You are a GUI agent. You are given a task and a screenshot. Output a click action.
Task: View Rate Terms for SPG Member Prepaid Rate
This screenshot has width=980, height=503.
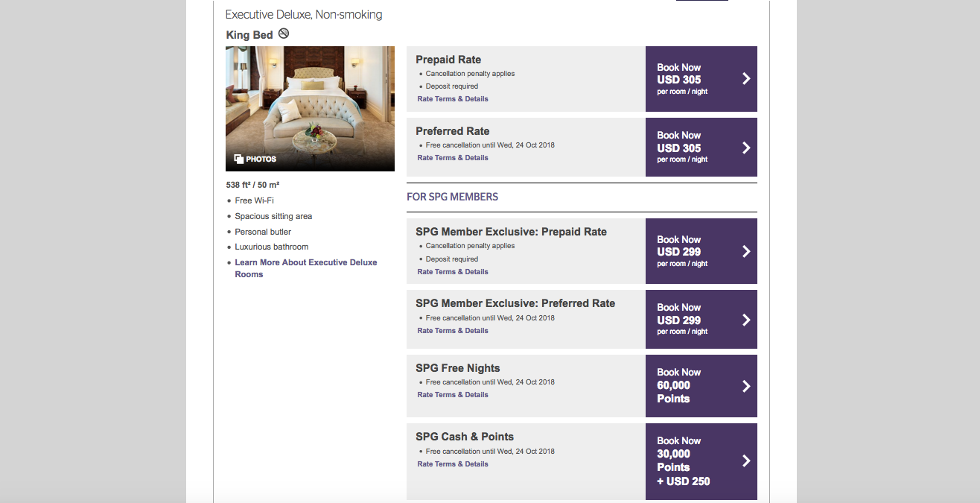pyautogui.click(x=453, y=272)
